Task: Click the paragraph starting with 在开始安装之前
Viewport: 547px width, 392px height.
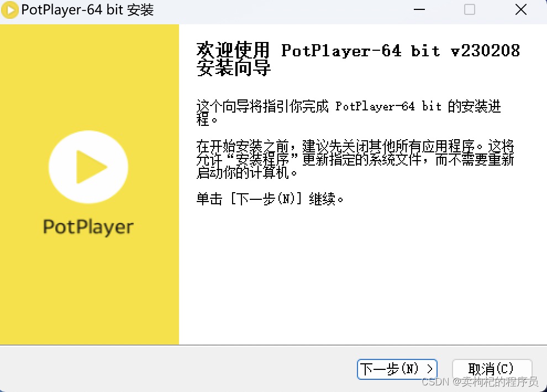Action: pos(355,159)
